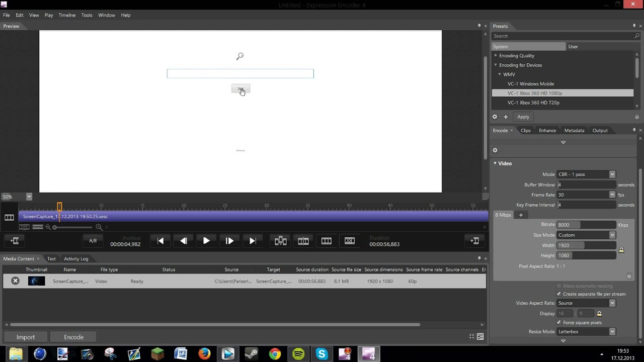Click the film strip icon left of timeline
This screenshot has height=362, width=644.
(x=9, y=217)
